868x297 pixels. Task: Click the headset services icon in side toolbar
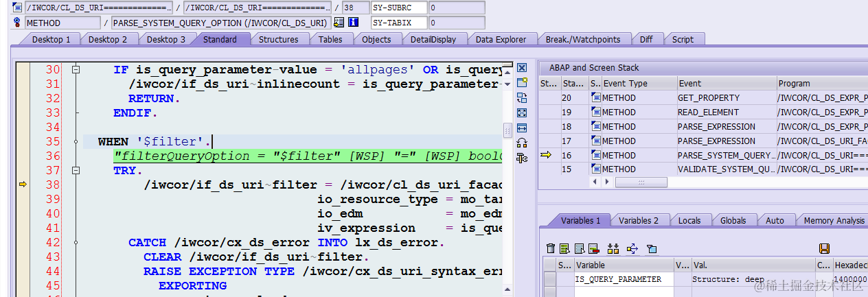(x=522, y=143)
